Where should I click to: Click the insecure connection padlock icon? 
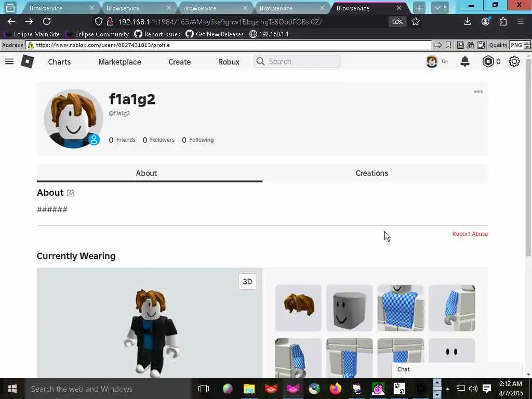[110, 22]
